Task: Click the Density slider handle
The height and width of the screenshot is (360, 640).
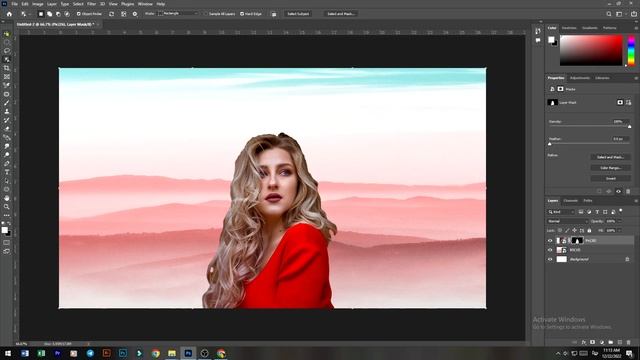Action: pyautogui.click(x=629, y=127)
